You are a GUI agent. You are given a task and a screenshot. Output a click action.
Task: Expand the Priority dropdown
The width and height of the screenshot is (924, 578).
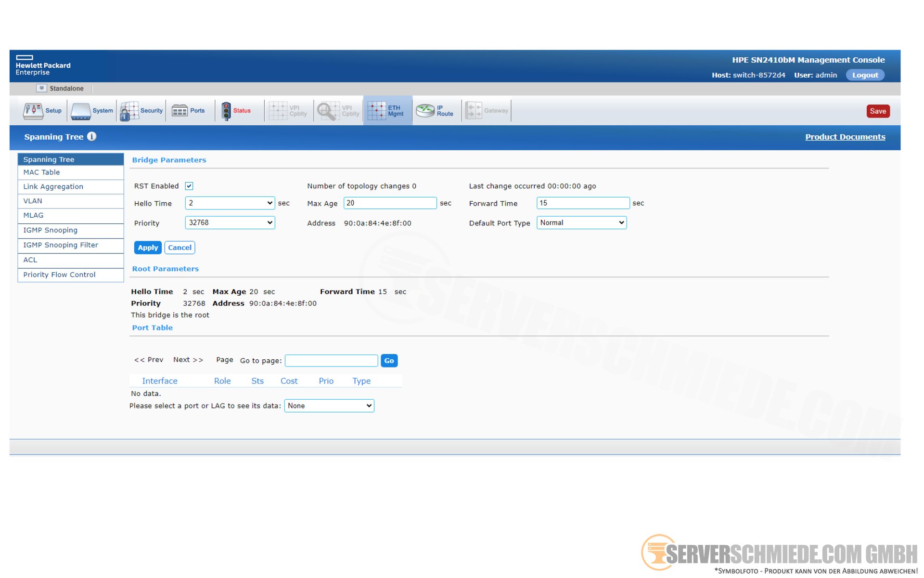point(230,223)
